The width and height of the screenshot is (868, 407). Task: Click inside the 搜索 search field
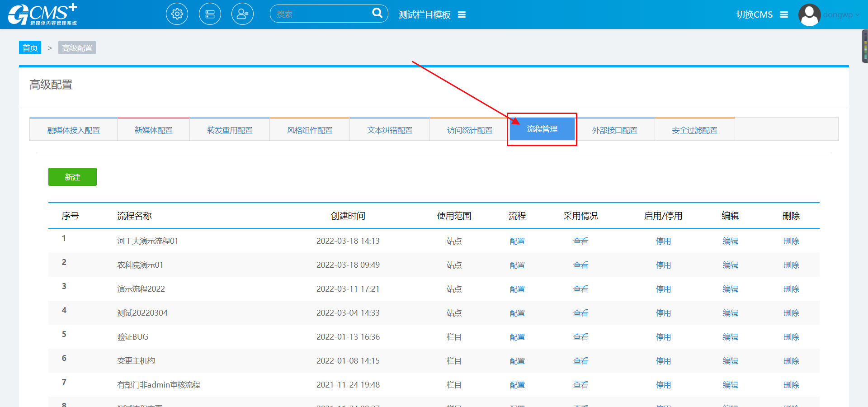coord(321,14)
